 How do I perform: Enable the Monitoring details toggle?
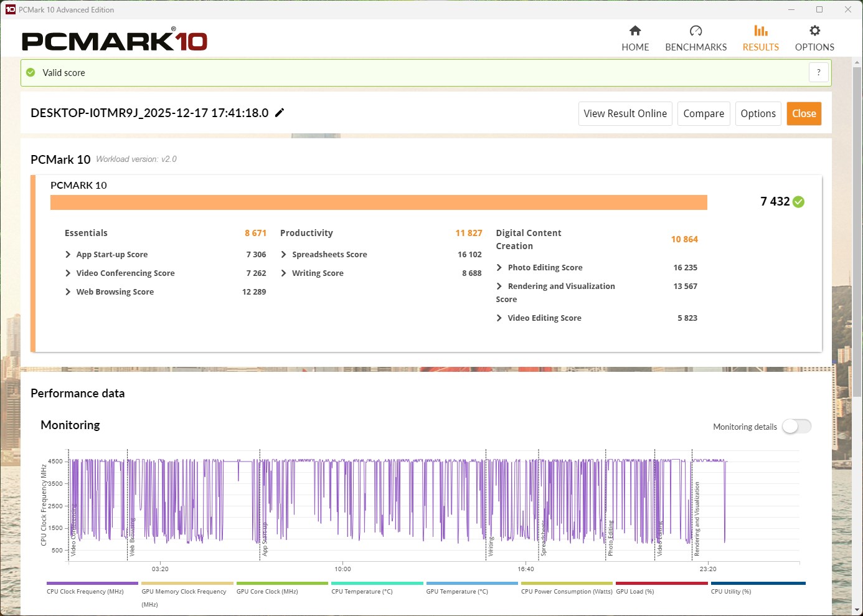tap(796, 427)
